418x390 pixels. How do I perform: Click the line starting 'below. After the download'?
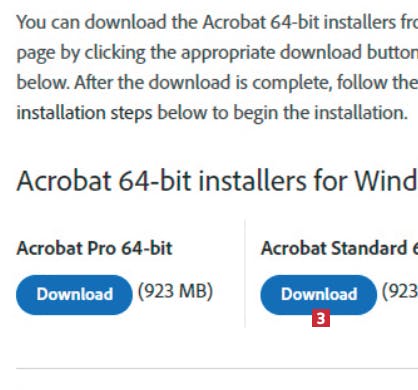pos(217,82)
